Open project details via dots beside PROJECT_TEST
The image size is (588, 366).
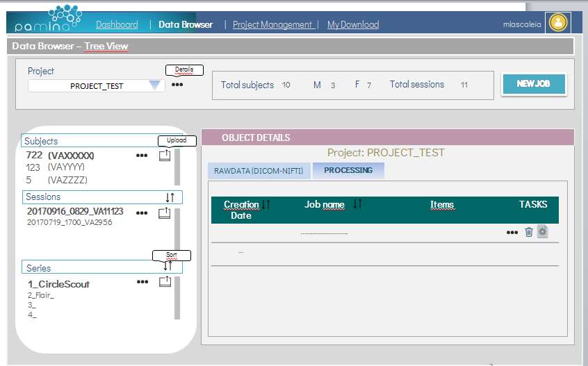177,85
